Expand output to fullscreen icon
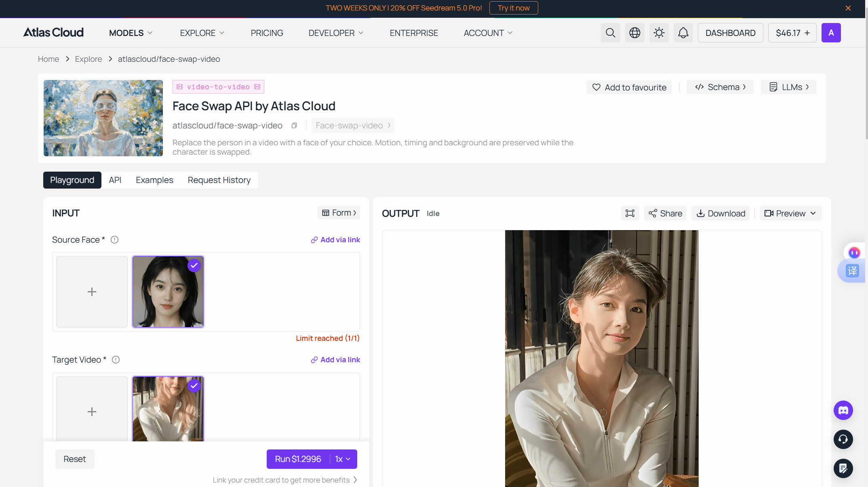The image size is (868, 487). [630, 213]
